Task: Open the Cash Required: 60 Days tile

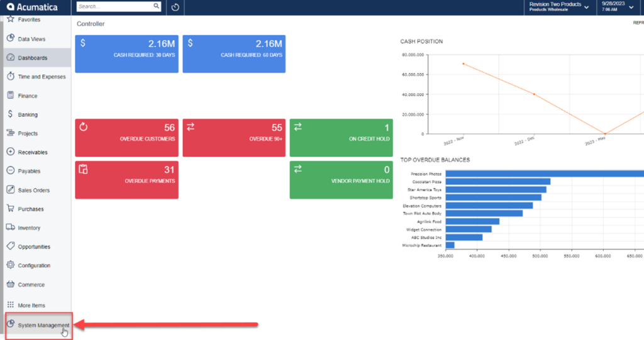Action: [234, 54]
